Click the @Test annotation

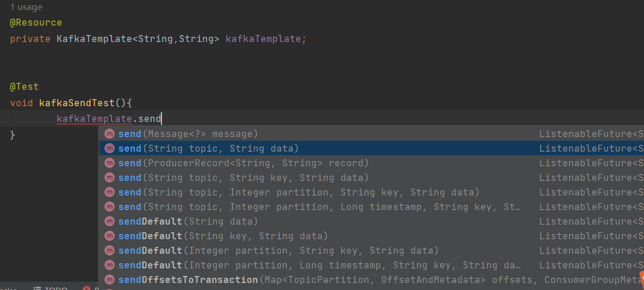(x=24, y=87)
